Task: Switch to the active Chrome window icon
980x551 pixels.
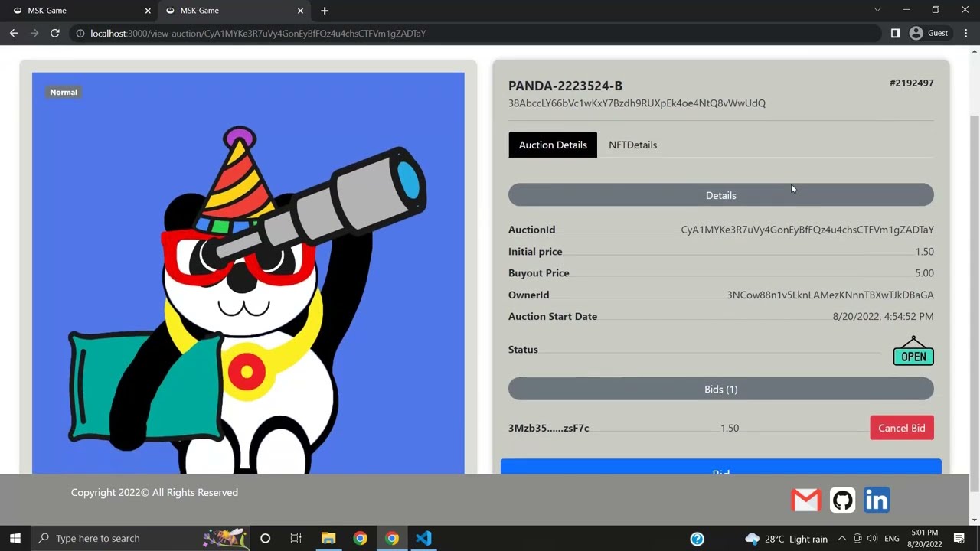Action: pos(391,538)
